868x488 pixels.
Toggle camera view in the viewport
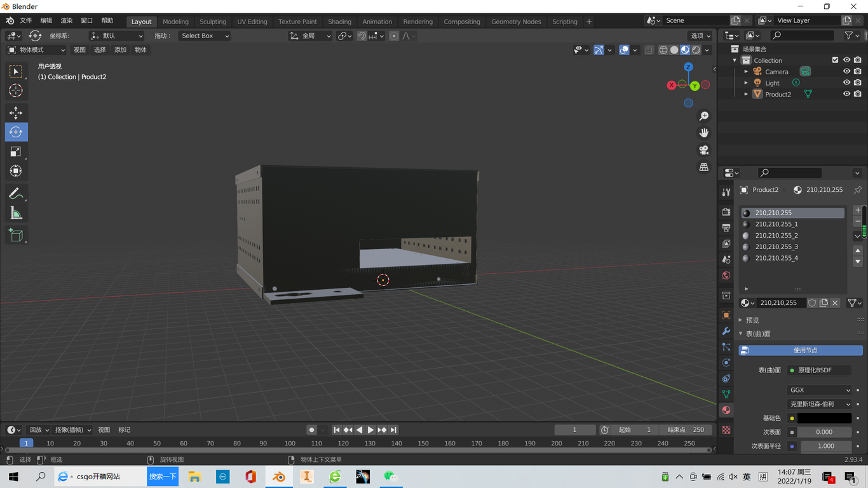click(704, 150)
